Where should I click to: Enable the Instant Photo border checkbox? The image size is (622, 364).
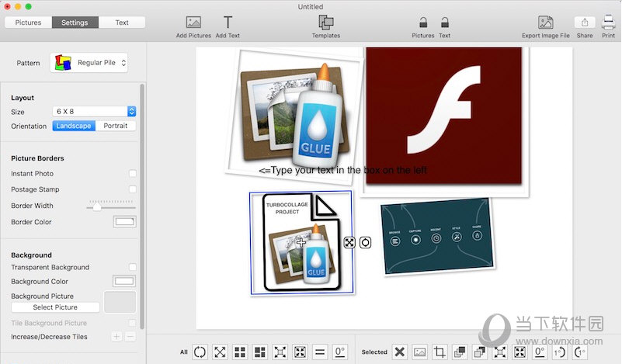click(x=133, y=173)
